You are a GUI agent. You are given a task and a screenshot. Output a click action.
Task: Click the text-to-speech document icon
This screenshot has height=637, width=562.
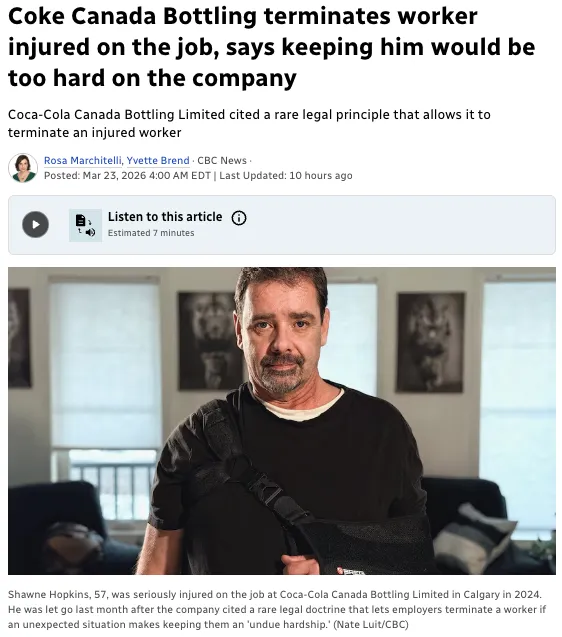(85, 225)
